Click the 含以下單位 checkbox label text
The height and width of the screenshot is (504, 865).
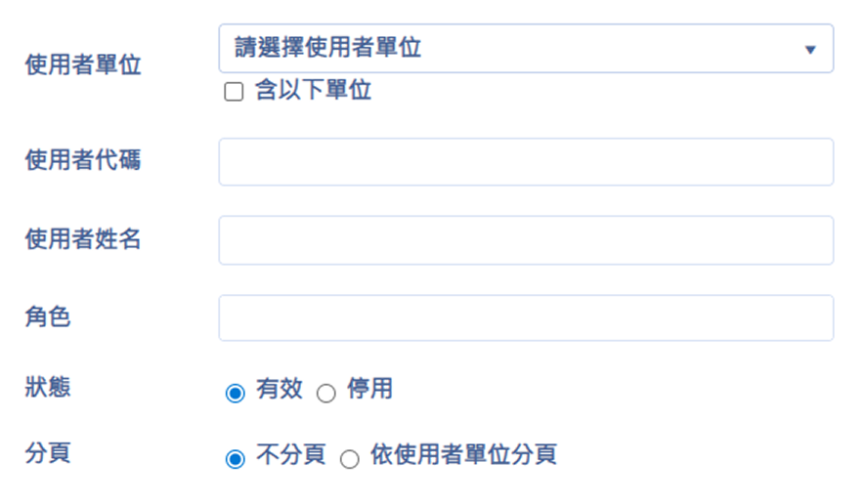pos(313,92)
